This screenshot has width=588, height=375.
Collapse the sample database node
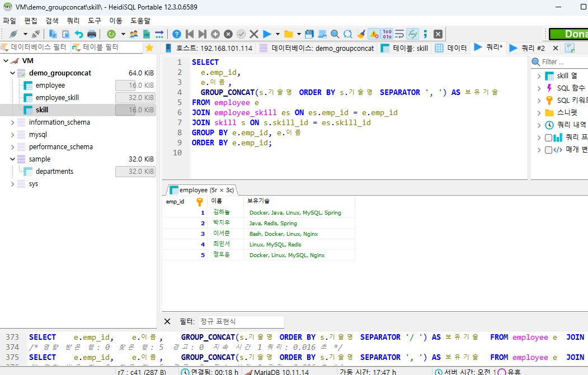pyautogui.click(x=12, y=159)
